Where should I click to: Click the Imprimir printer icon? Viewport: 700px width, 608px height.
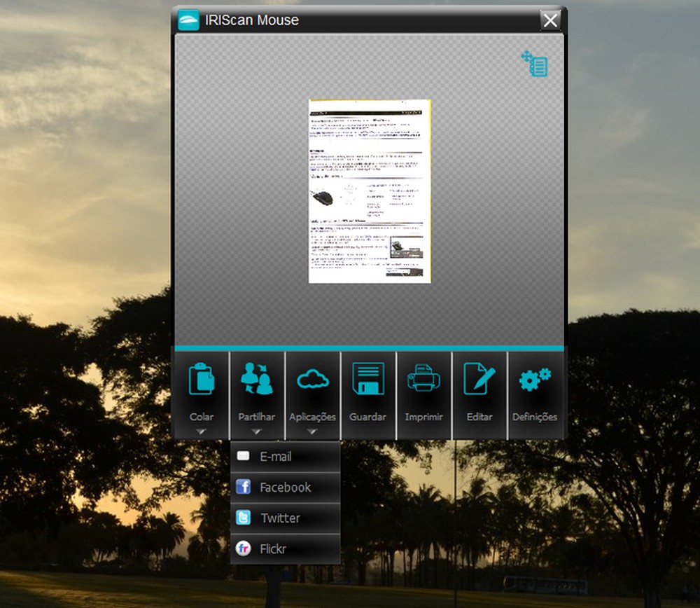pos(424,378)
